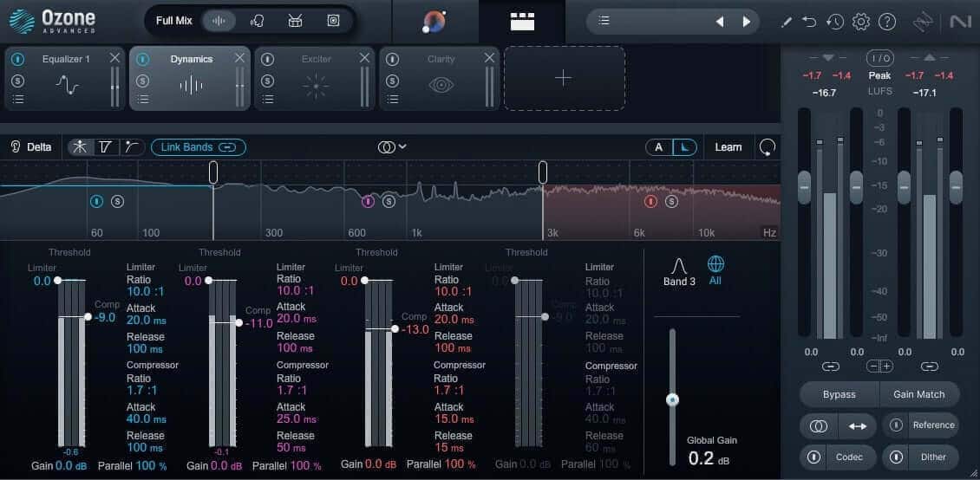Screen dimensions: 980x480
Task: Open the preset list icon
Action: tap(604, 21)
